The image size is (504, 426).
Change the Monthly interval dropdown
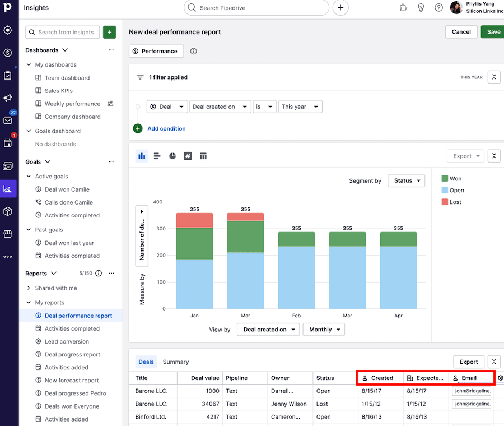324,330
